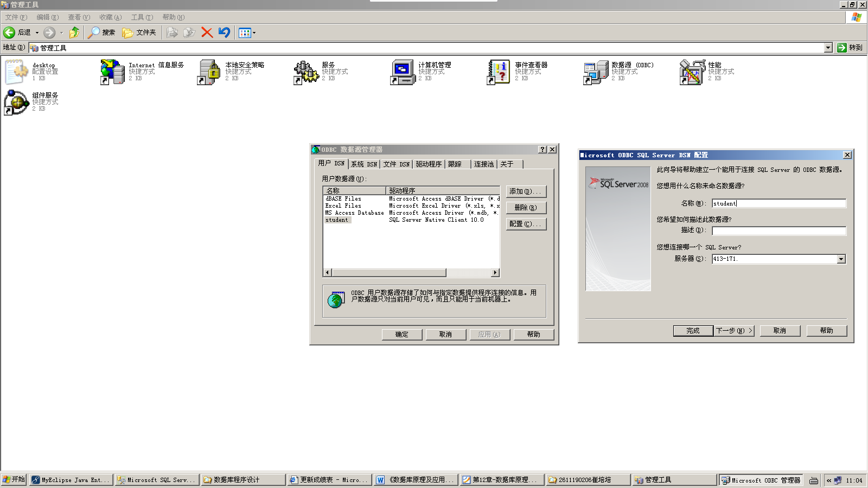
Task: Click the red Delete X toolbar icon
Action: tap(207, 33)
